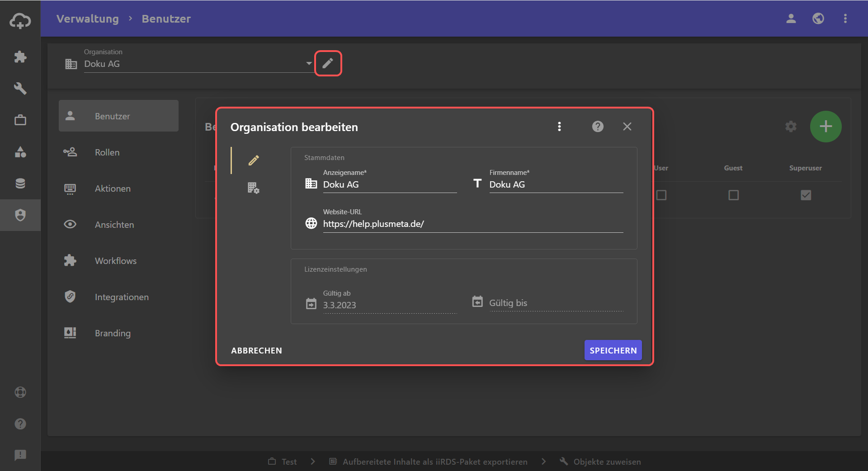Click the pencil edit icon next to Organisation
The height and width of the screenshot is (471, 868).
[x=328, y=63]
